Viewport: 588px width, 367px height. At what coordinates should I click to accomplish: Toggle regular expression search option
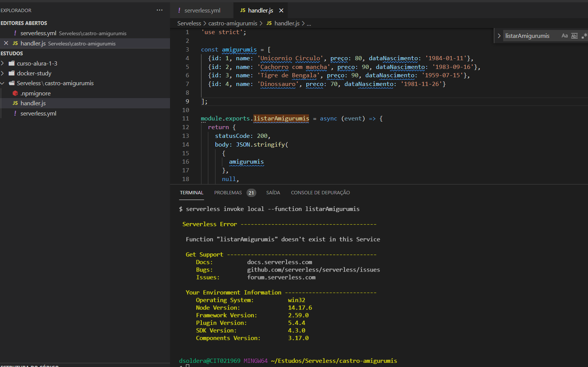click(584, 36)
